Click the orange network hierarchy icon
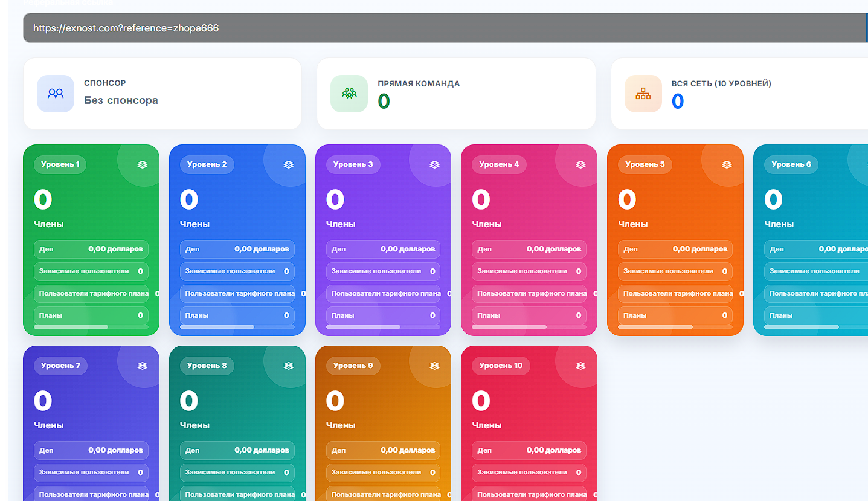Viewport: 868px width, 501px height. click(643, 94)
